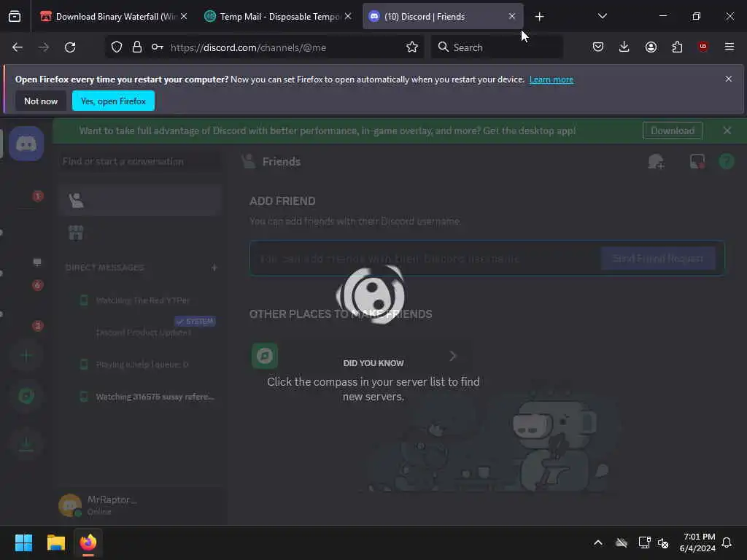Select the Discord Friends tab
Image resolution: width=747 pixels, height=560 pixels.
(443, 17)
